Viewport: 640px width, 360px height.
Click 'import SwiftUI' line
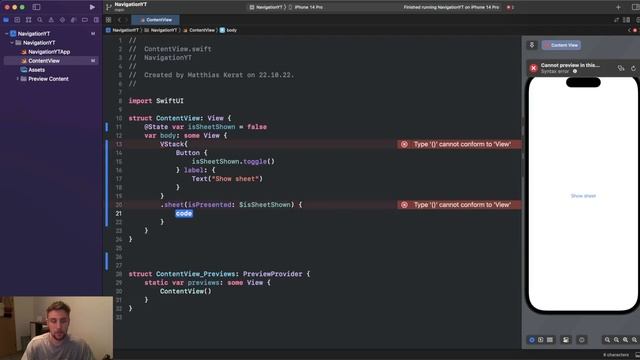pyautogui.click(x=156, y=101)
